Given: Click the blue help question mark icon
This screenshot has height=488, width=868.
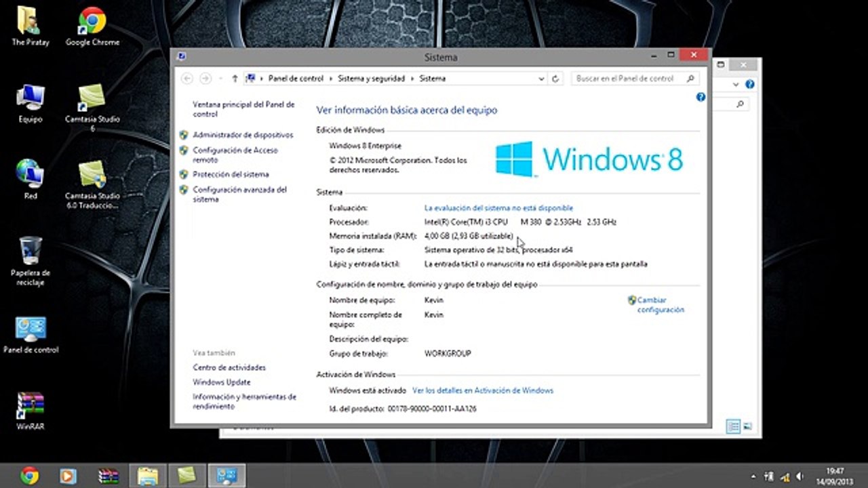Looking at the screenshot, I should tap(701, 98).
